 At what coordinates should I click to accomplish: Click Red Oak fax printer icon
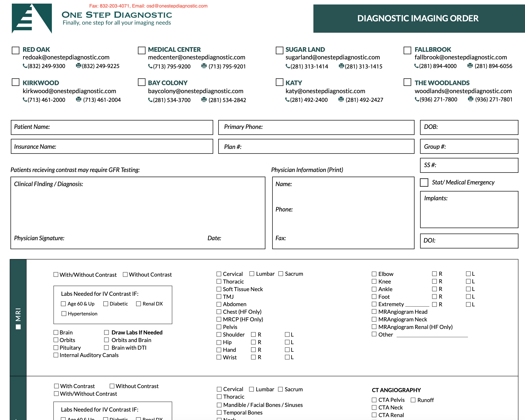click(x=78, y=66)
